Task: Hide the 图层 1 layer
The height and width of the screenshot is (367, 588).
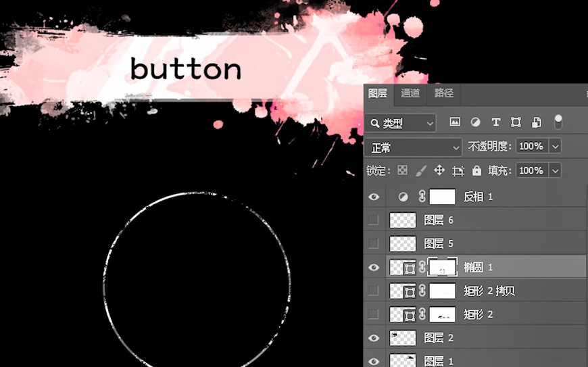Action: (x=374, y=362)
